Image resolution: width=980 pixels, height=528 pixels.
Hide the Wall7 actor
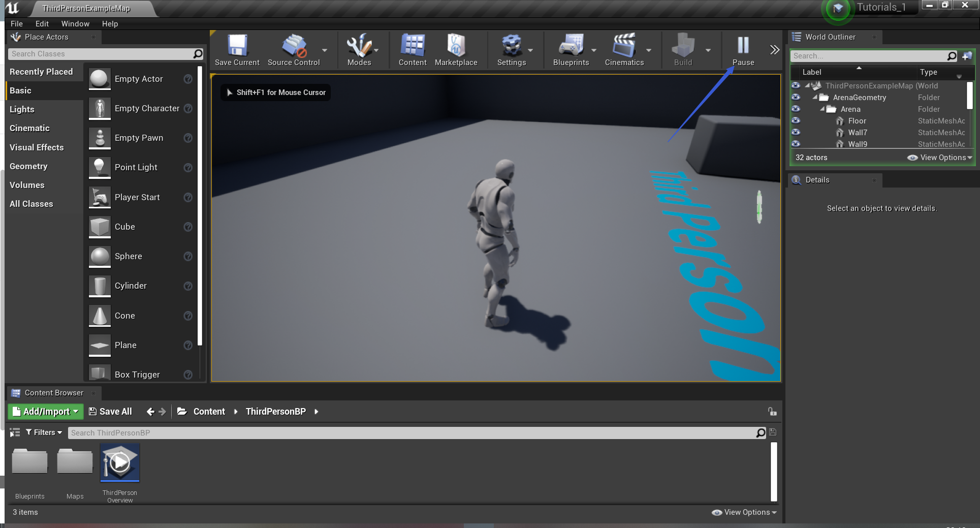pyautogui.click(x=796, y=133)
